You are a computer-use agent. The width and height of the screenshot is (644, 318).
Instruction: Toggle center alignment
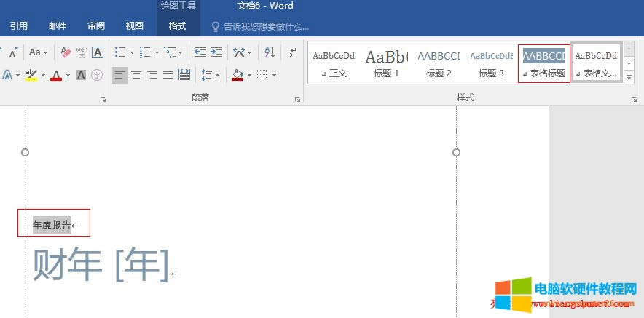click(x=136, y=75)
